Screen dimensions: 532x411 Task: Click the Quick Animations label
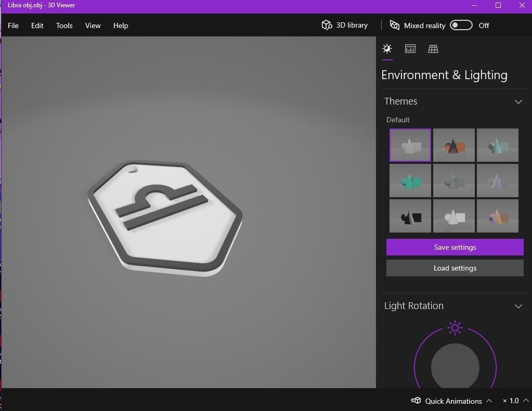click(453, 401)
